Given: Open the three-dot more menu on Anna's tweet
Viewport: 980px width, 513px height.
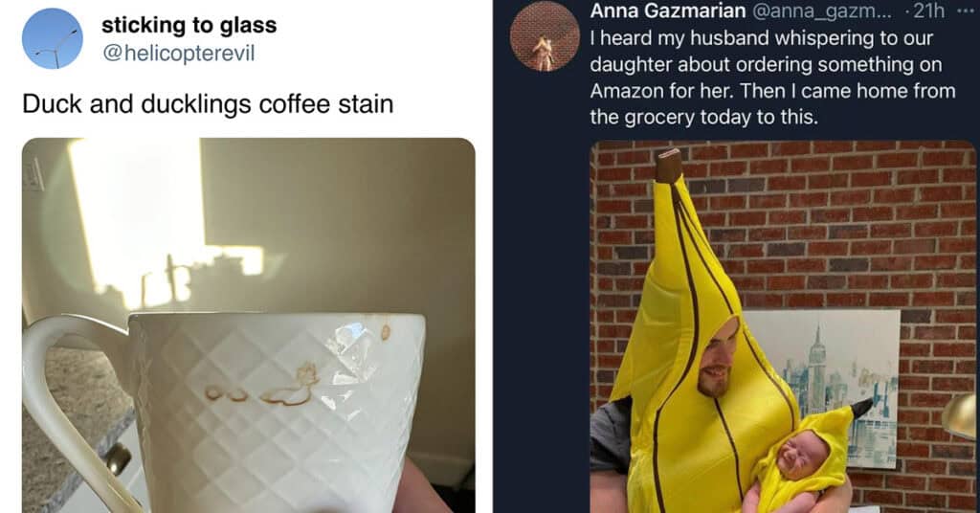Looking at the screenshot, I should coord(965,11).
